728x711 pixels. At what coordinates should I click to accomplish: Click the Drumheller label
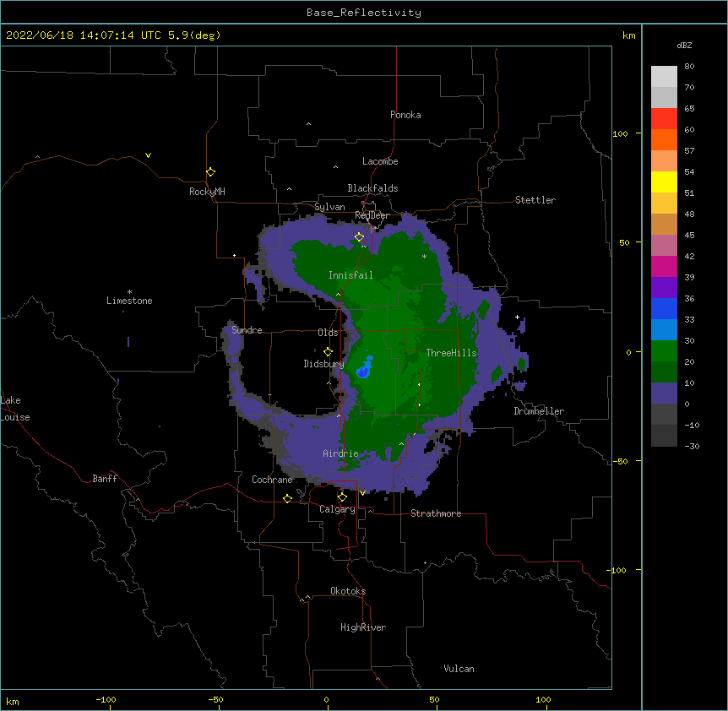point(539,411)
